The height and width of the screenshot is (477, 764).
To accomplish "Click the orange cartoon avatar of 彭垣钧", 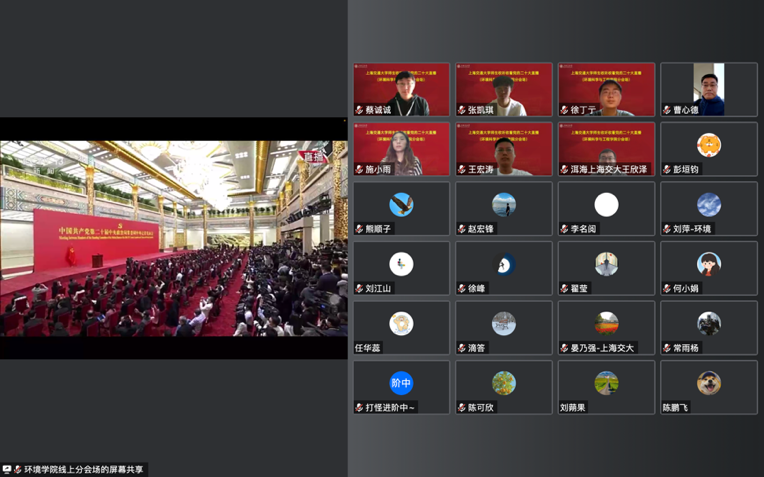I will point(709,145).
